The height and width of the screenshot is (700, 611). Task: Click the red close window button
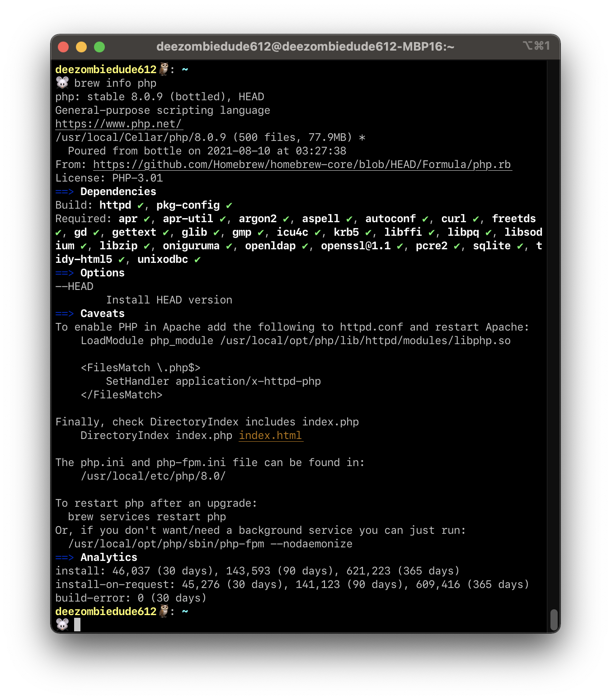[x=63, y=47]
